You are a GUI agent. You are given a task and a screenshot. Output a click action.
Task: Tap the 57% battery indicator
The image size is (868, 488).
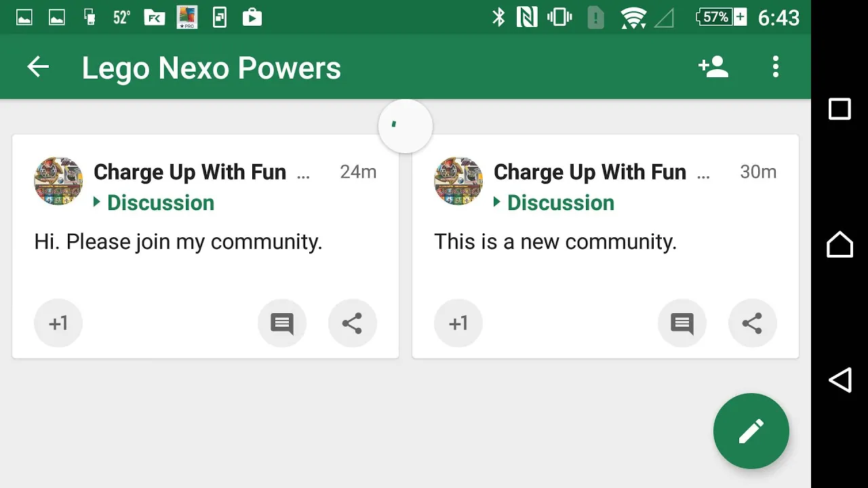coord(722,18)
